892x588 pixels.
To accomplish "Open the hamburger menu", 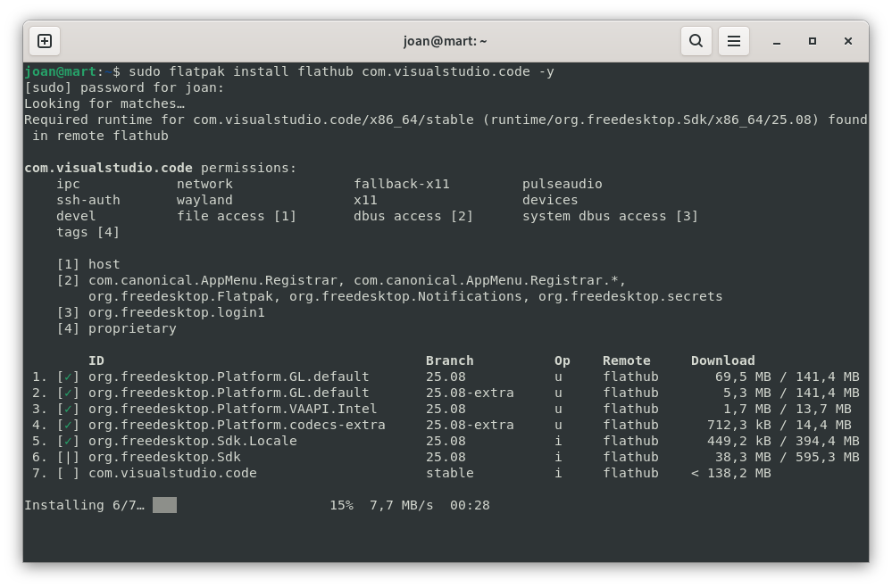I will pos(734,41).
